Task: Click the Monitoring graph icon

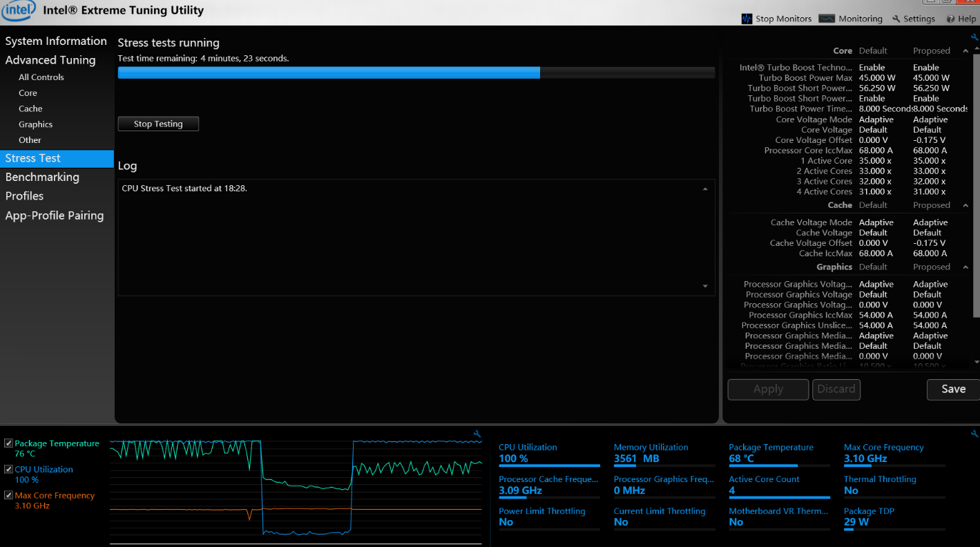Action: click(x=827, y=19)
